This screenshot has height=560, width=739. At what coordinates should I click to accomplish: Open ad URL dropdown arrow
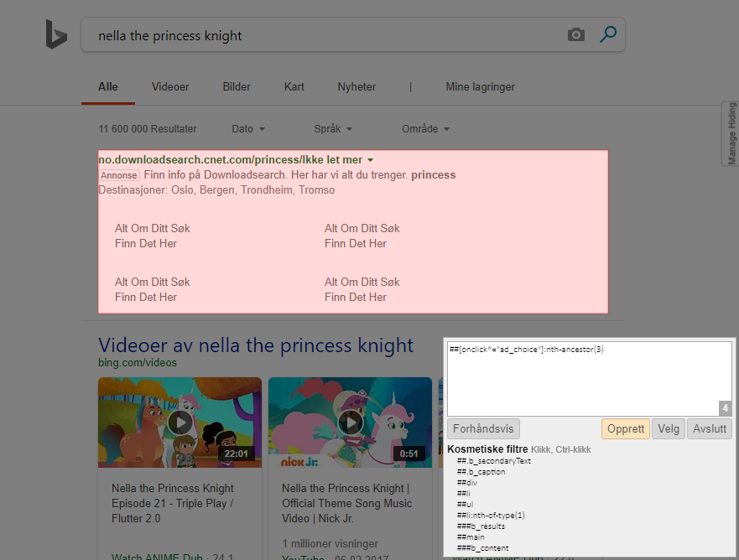pyautogui.click(x=371, y=160)
